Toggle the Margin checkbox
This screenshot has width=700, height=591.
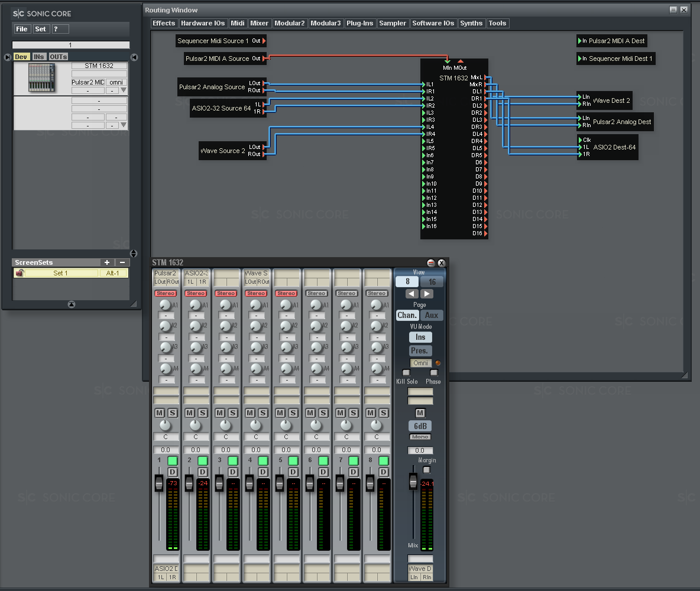426,470
